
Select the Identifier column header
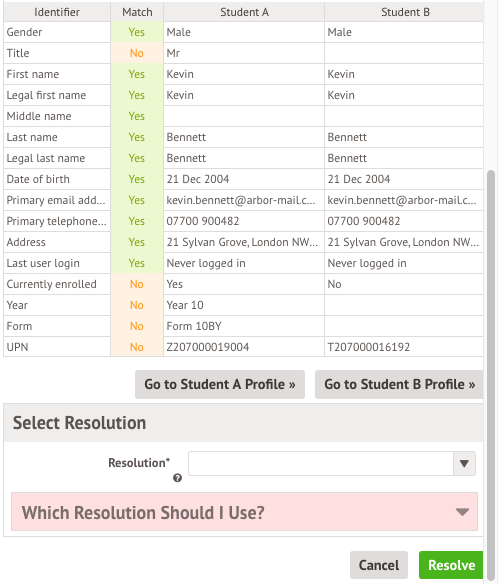pyautogui.click(x=57, y=12)
